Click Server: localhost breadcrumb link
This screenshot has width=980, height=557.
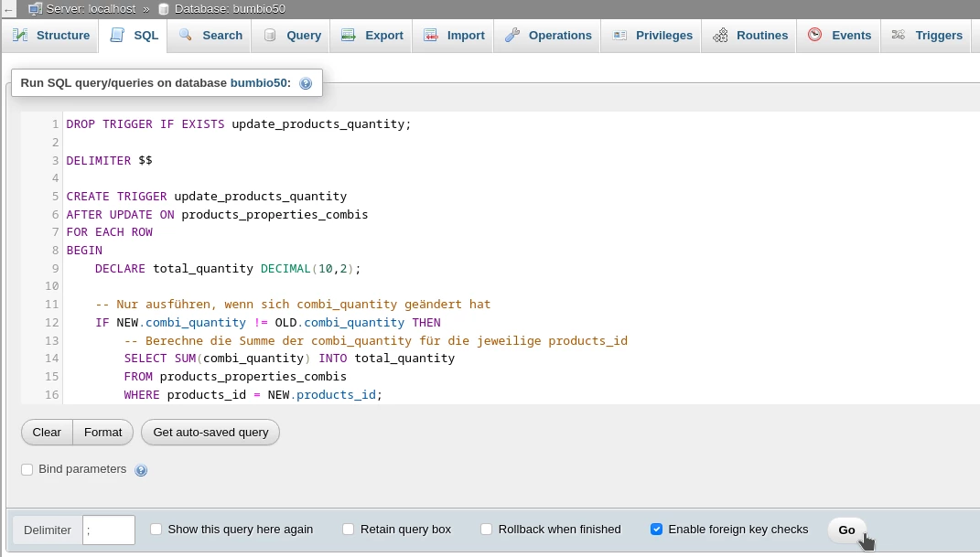coord(91,9)
